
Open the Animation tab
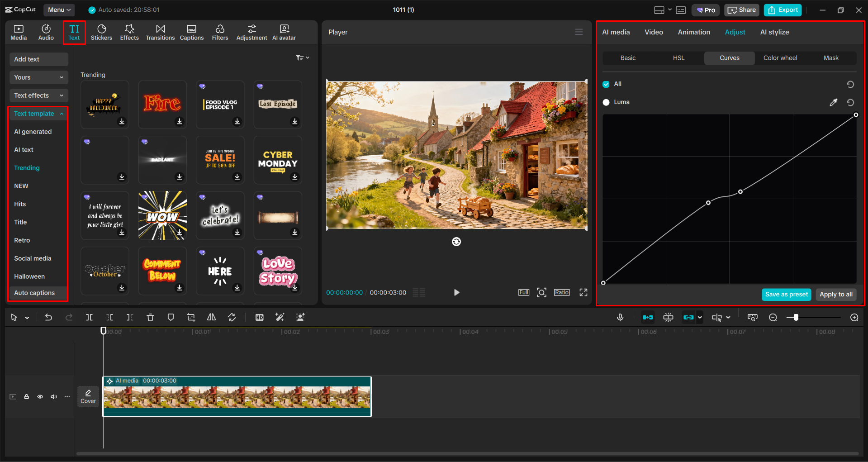pyautogui.click(x=694, y=32)
